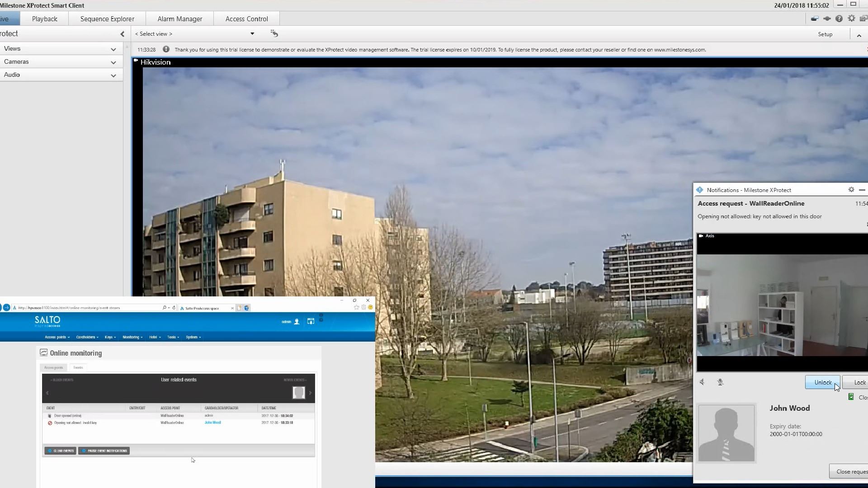Close the Salto ProAccess space tab

232,308
